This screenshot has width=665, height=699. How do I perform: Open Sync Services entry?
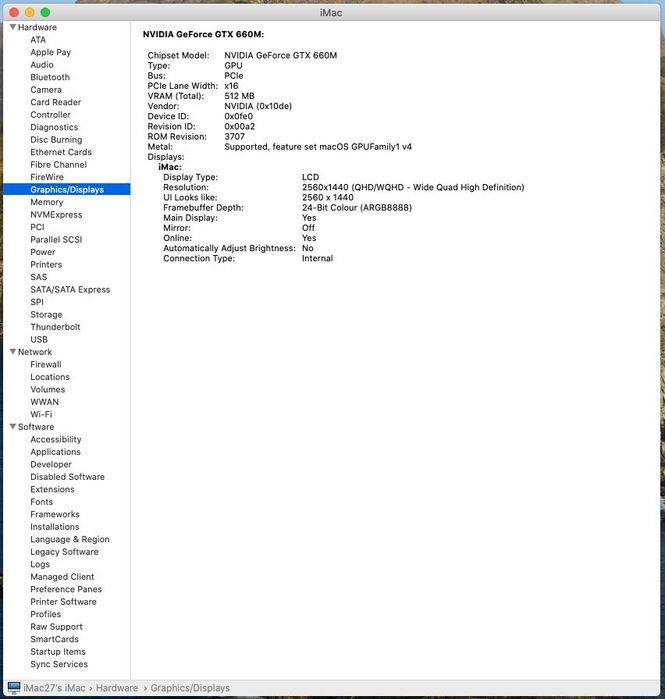pos(59,664)
